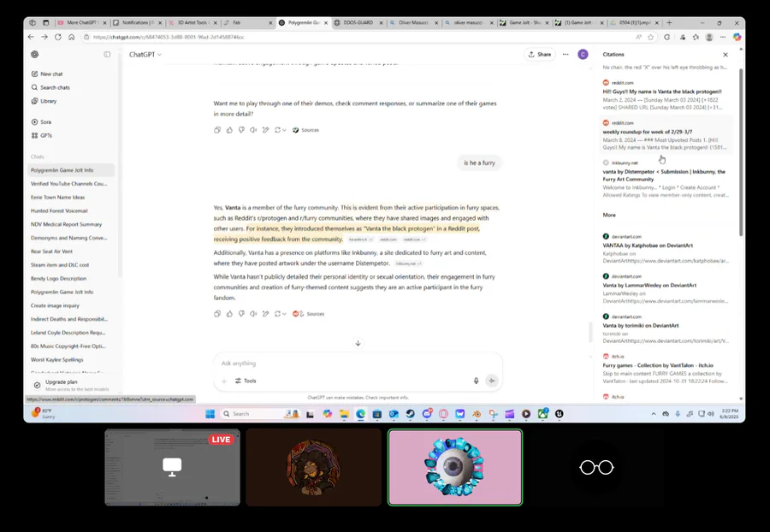Open Edge settings and more menu
Screen dimensions: 770x532
pyautogui.click(x=723, y=37)
